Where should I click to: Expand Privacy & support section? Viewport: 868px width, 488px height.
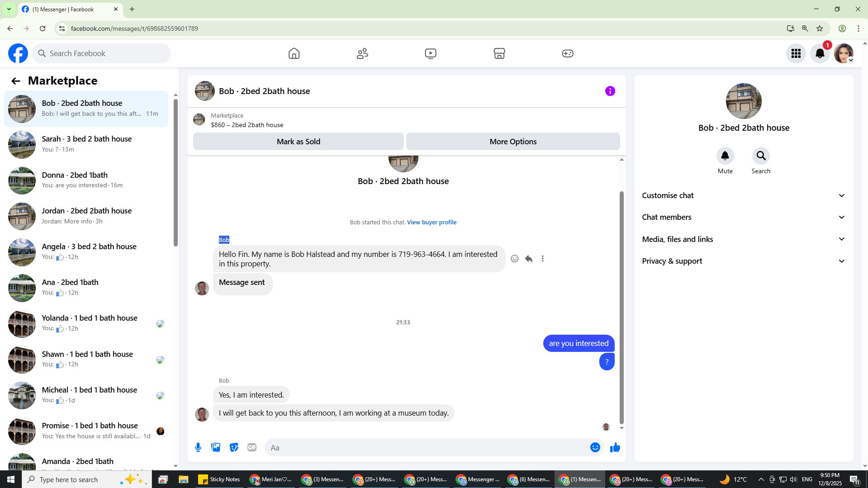click(x=744, y=261)
